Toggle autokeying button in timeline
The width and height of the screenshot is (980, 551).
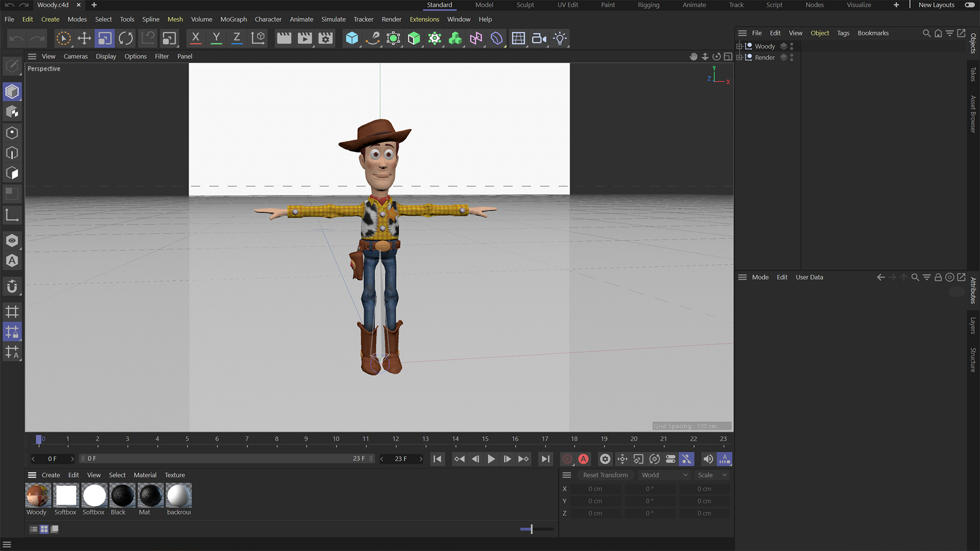click(x=583, y=459)
